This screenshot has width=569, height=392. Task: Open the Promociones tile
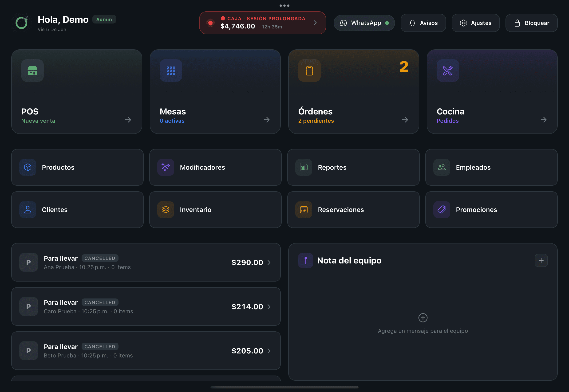[491, 209]
